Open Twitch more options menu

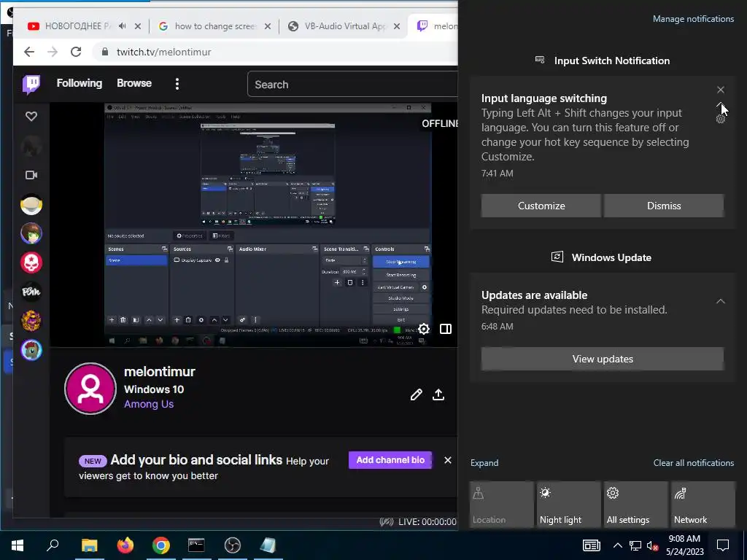coord(177,84)
